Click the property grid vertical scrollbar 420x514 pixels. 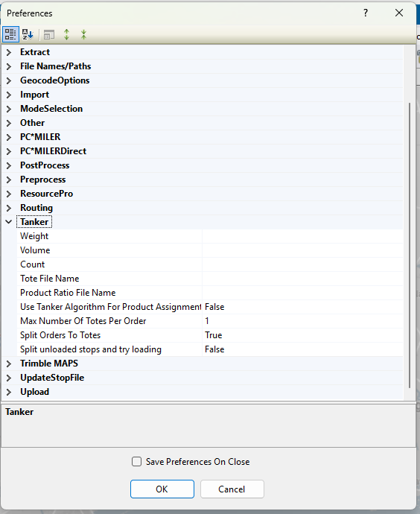point(410,245)
